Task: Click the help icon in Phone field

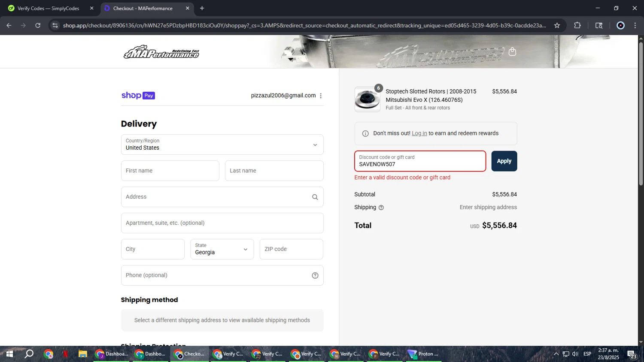Action: [x=315, y=275]
